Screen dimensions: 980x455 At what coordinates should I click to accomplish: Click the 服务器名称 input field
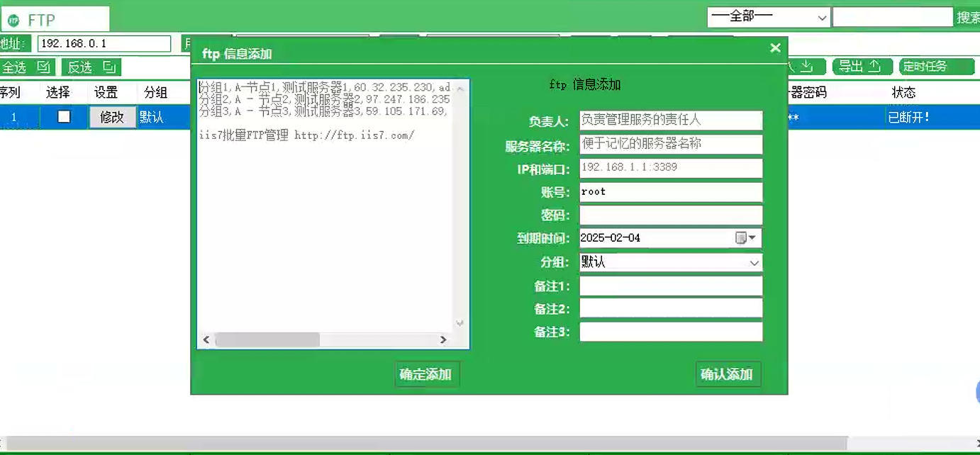click(671, 144)
